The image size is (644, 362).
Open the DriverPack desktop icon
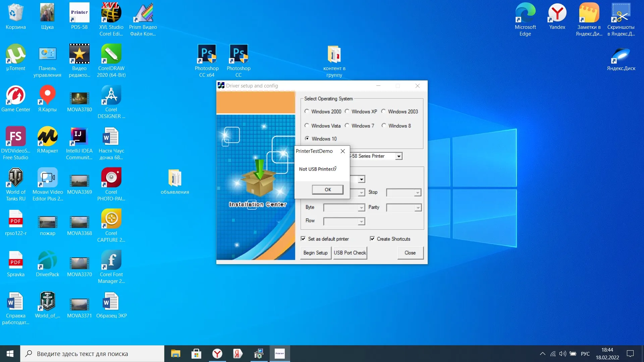click(x=47, y=260)
